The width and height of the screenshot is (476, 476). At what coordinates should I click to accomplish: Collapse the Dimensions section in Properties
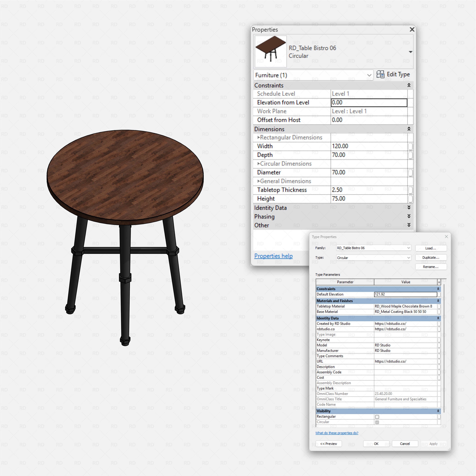point(409,129)
